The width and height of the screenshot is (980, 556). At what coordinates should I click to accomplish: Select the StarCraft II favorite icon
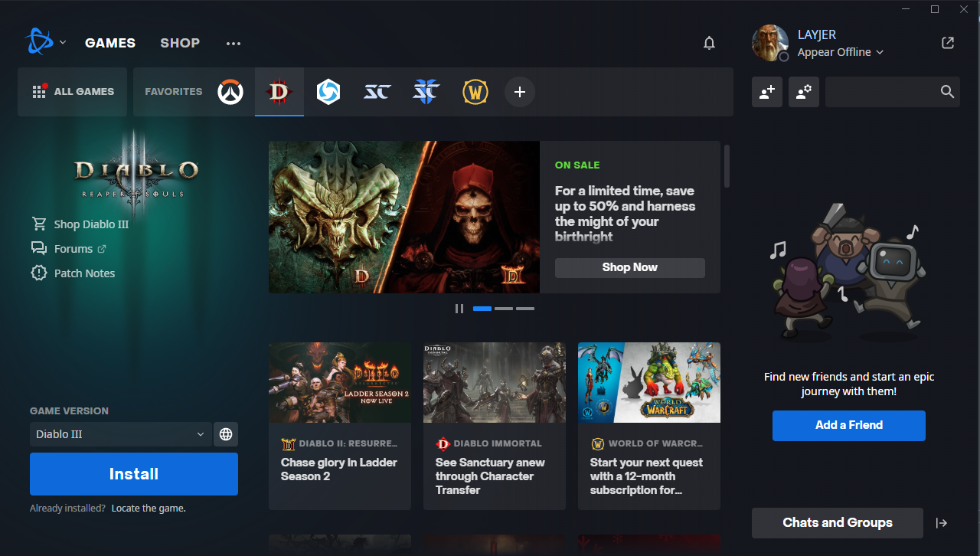(426, 92)
